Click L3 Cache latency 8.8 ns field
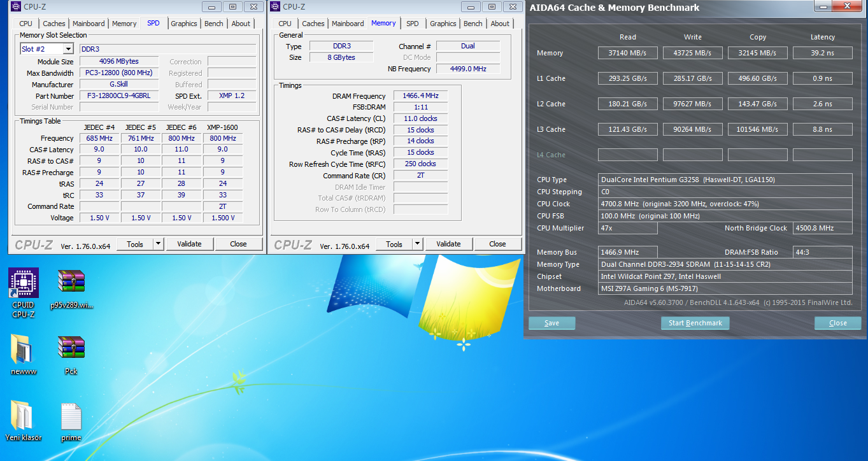 [823, 129]
